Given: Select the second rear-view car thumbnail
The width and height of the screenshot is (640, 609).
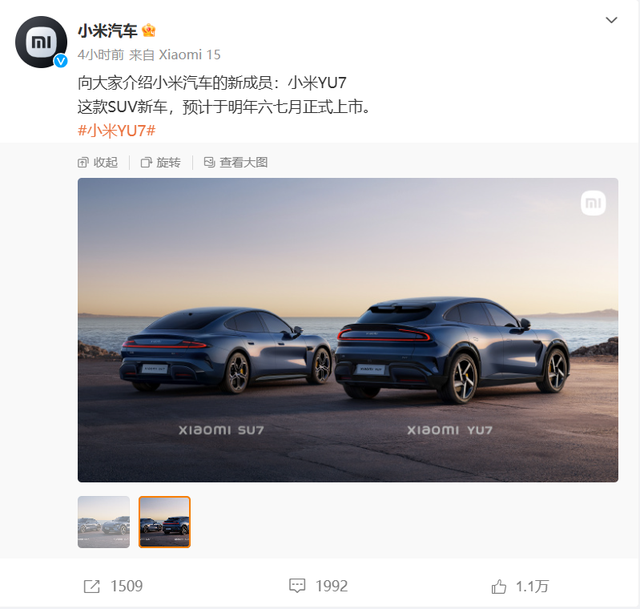Looking at the screenshot, I should [164, 522].
